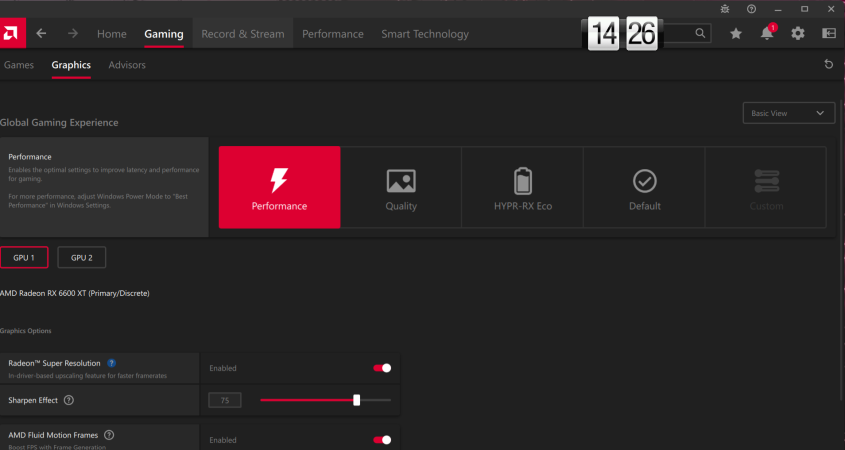
Task: Select the Custom profile tile
Action: 766,187
